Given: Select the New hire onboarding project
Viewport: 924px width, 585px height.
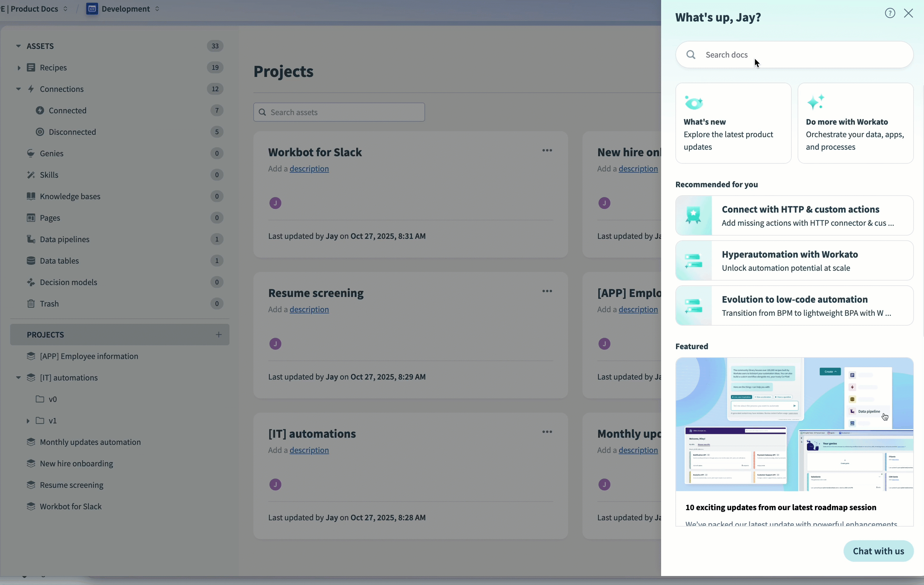Looking at the screenshot, I should [x=76, y=464].
